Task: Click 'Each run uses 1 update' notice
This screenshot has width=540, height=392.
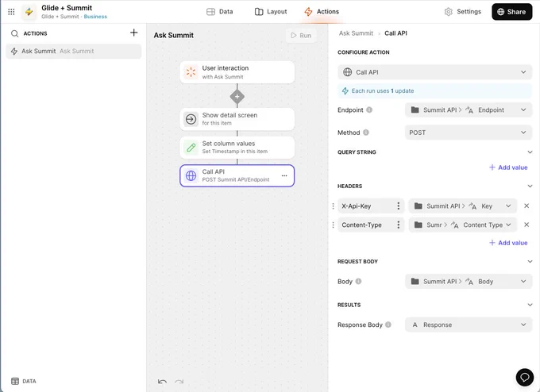Action: coord(434,91)
